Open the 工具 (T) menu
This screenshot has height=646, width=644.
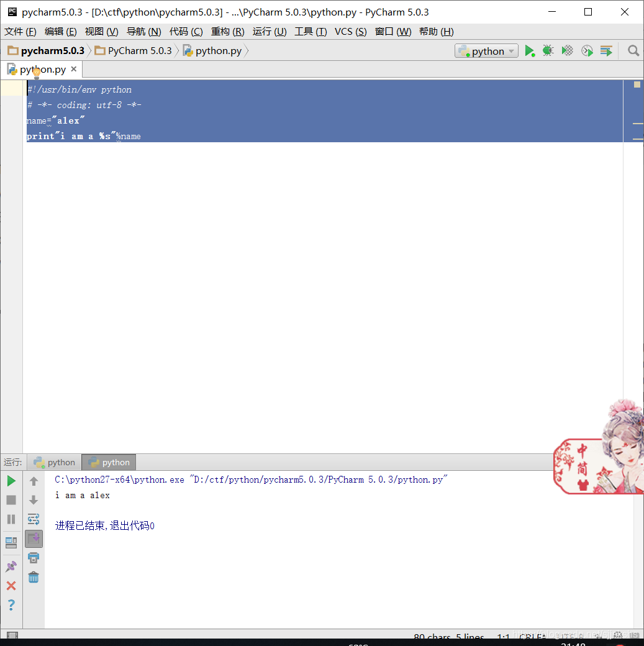[311, 32]
